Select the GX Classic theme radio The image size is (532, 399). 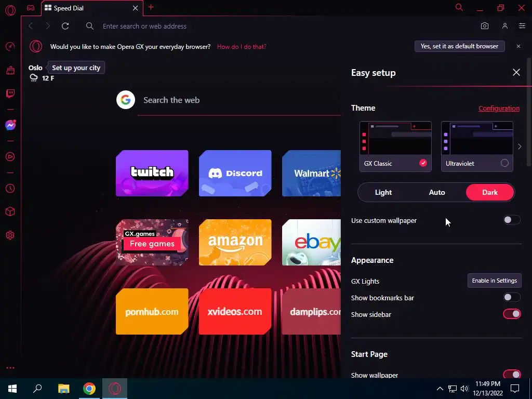[x=423, y=163]
